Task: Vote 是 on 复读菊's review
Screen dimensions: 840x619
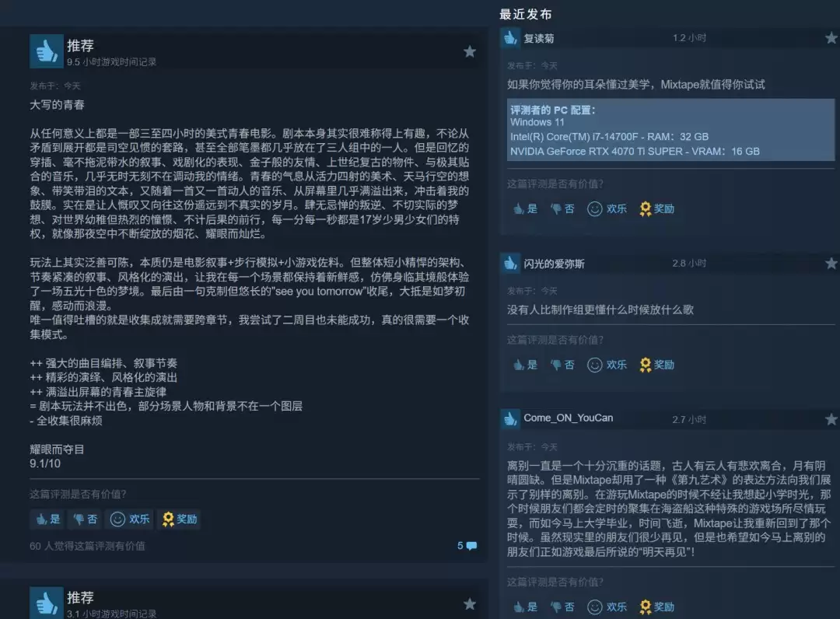Action: click(x=525, y=208)
